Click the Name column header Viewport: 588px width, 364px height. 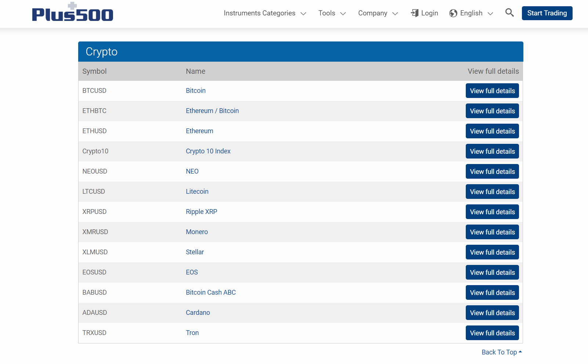pyautogui.click(x=196, y=71)
